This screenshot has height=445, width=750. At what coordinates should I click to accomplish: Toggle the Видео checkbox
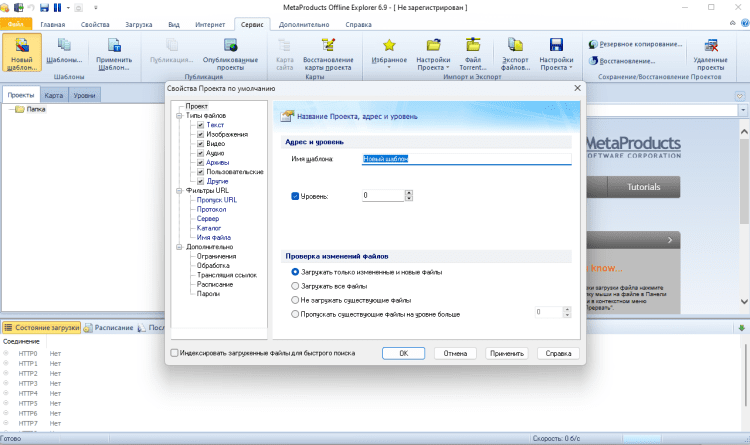pyautogui.click(x=201, y=144)
